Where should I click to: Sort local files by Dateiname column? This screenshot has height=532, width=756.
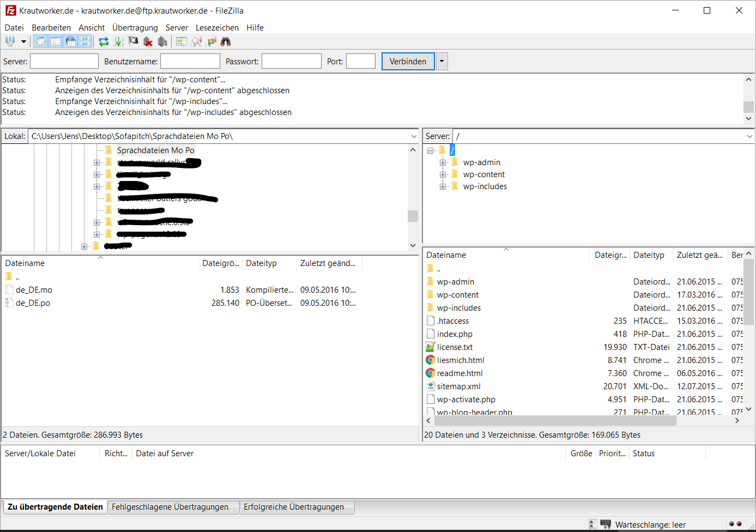pos(100,263)
